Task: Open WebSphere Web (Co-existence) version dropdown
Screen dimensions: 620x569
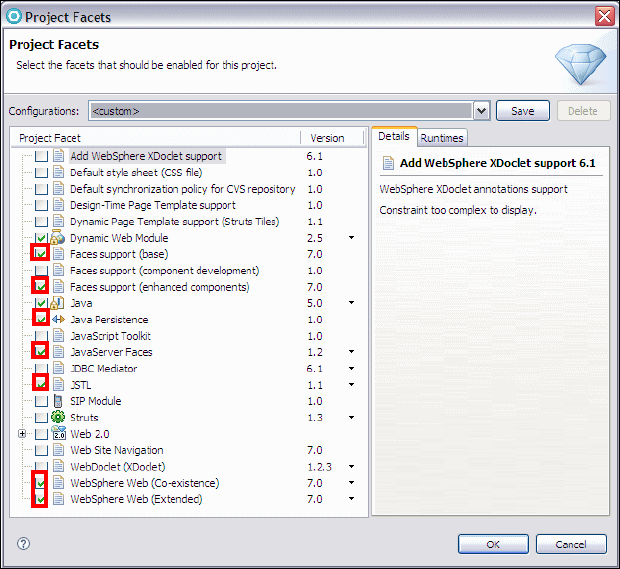Action: (x=351, y=483)
